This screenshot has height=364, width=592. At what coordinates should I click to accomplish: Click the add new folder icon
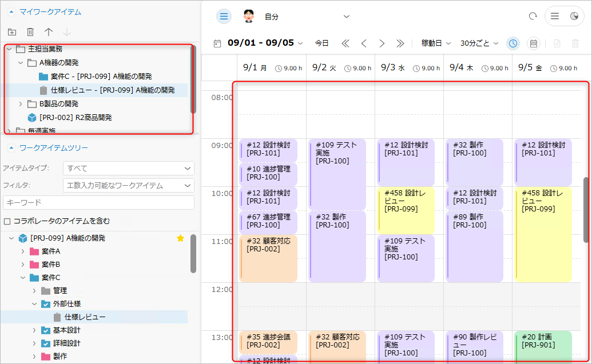(x=12, y=33)
